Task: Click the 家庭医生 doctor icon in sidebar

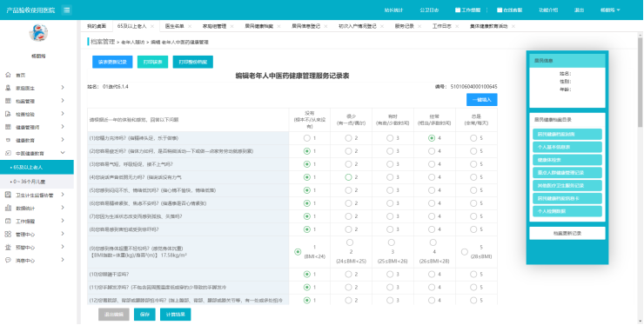Action: (8, 88)
